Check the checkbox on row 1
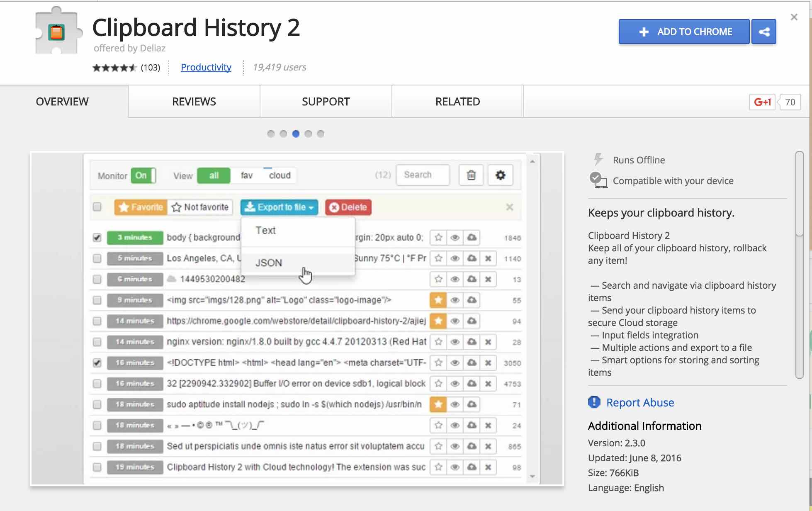Screen dimensions: 812x511 (x=97, y=237)
